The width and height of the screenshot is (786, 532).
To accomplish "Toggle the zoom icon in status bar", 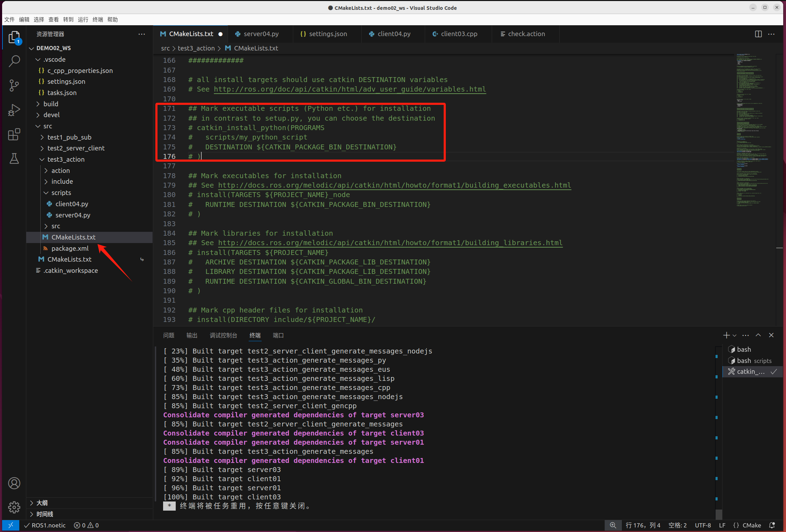I will click(613, 525).
